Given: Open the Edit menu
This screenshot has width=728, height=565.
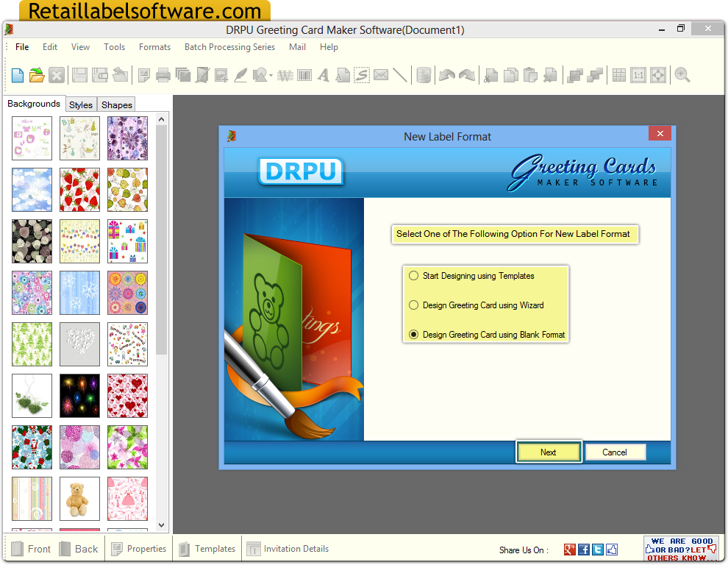Looking at the screenshot, I should [x=50, y=47].
